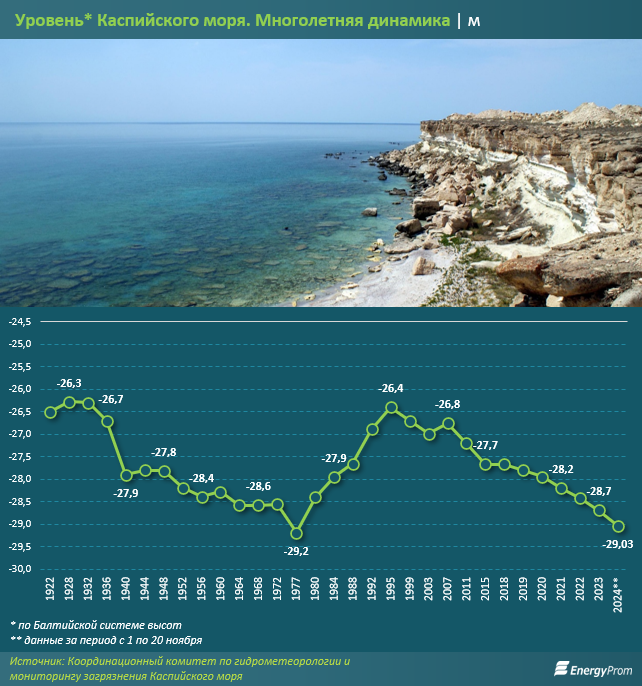Click the '-27,9' label under the 1940 point
The image size is (642, 686).
[126, 494]
